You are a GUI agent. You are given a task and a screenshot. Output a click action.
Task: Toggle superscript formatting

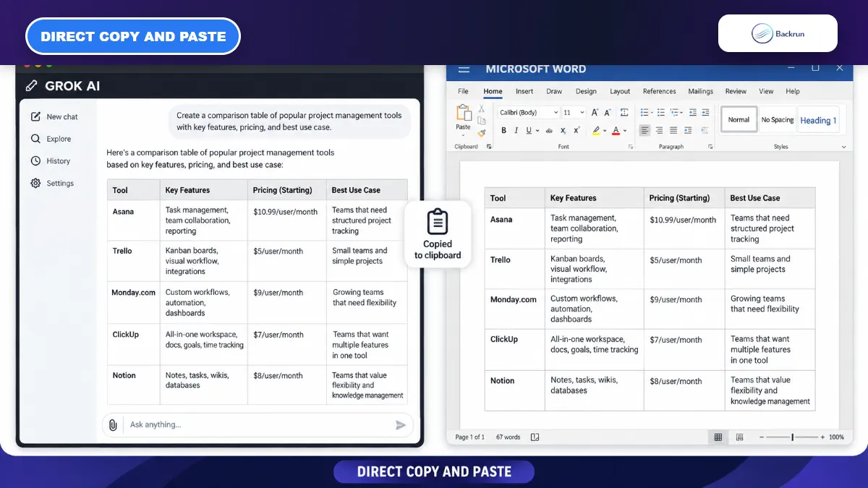point(576,131)
